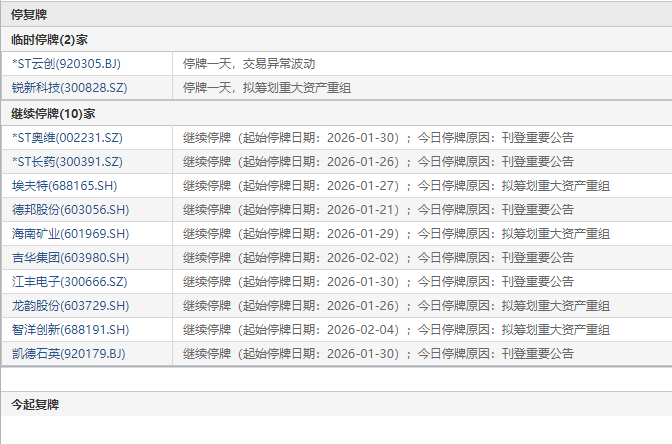Open the 德邦股份(603056.SH) stock link
The height and width of the screenshot is (444, 672).
click(71, 210)
